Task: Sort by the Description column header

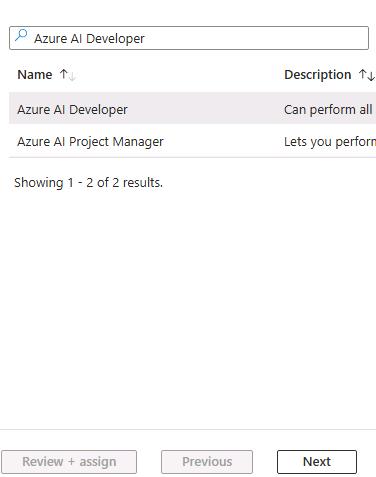Action: point(317,75)
